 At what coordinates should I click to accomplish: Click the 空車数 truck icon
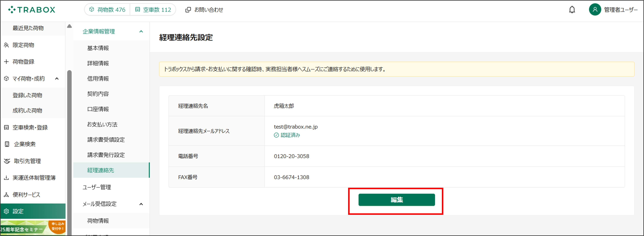click(x=137, y=9)
